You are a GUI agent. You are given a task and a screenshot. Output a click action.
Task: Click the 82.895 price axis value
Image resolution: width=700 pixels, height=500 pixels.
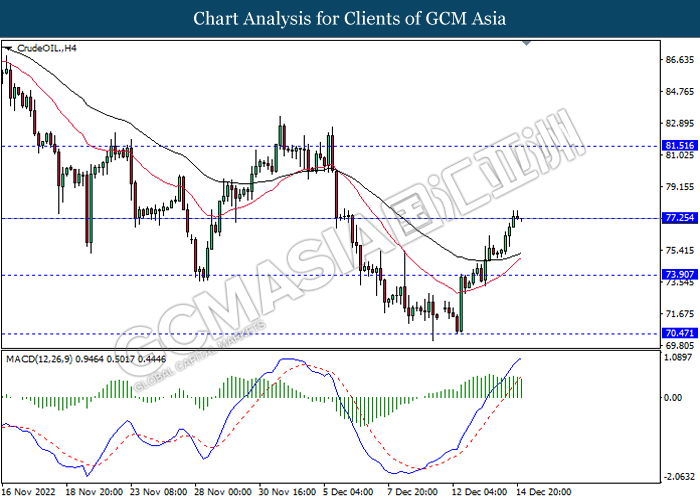[680, 124]
